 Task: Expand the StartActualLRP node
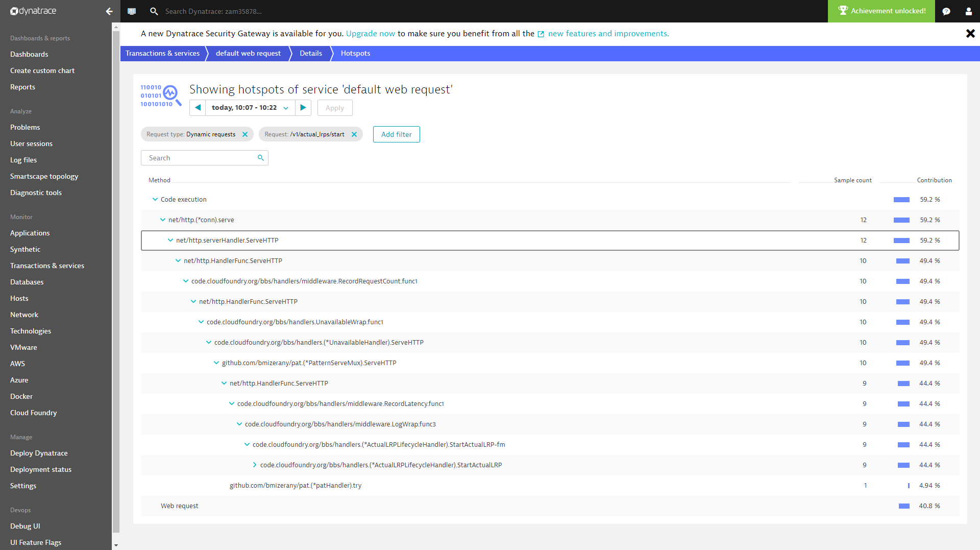pos(255,465)
